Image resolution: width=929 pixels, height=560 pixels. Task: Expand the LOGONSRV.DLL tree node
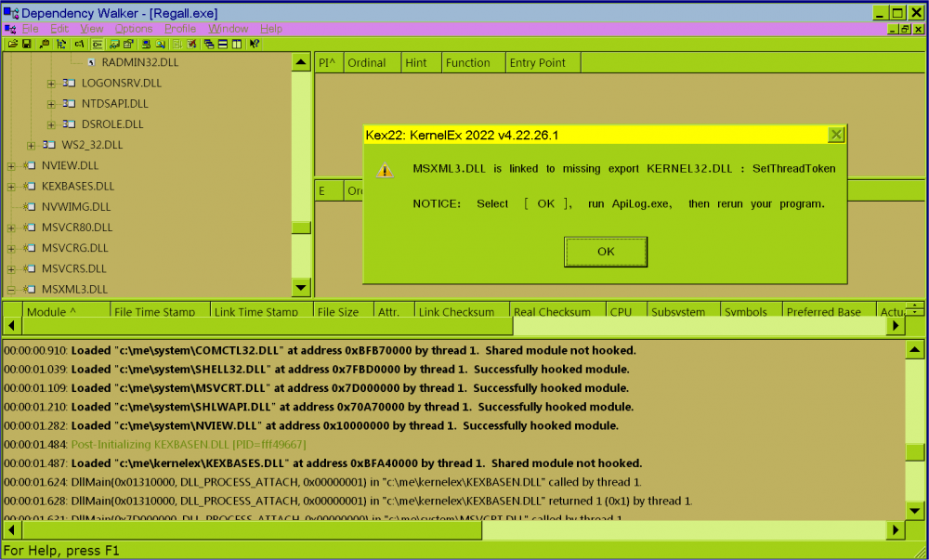click(x=51, y=84)
